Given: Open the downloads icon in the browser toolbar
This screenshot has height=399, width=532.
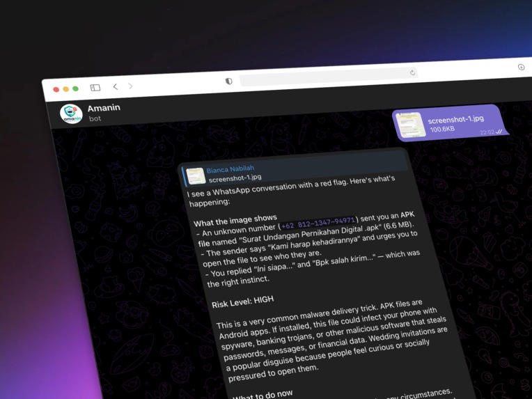Looking at the screenshot, I should coord(521,67).
